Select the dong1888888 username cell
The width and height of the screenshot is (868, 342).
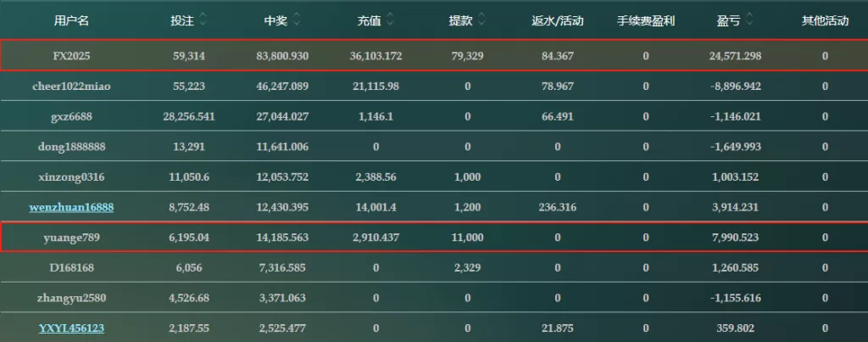point(71,147)
